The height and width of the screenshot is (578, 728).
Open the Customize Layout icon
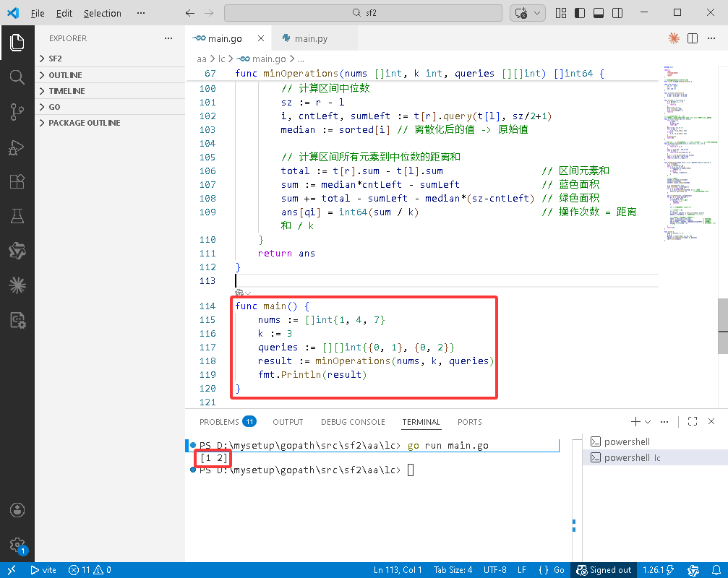click(x=561, y=13)
